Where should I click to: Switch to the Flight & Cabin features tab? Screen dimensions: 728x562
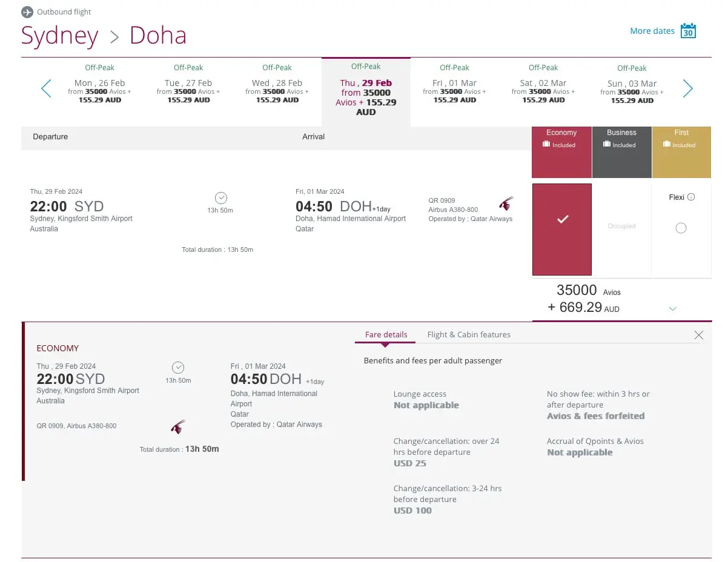469,334
